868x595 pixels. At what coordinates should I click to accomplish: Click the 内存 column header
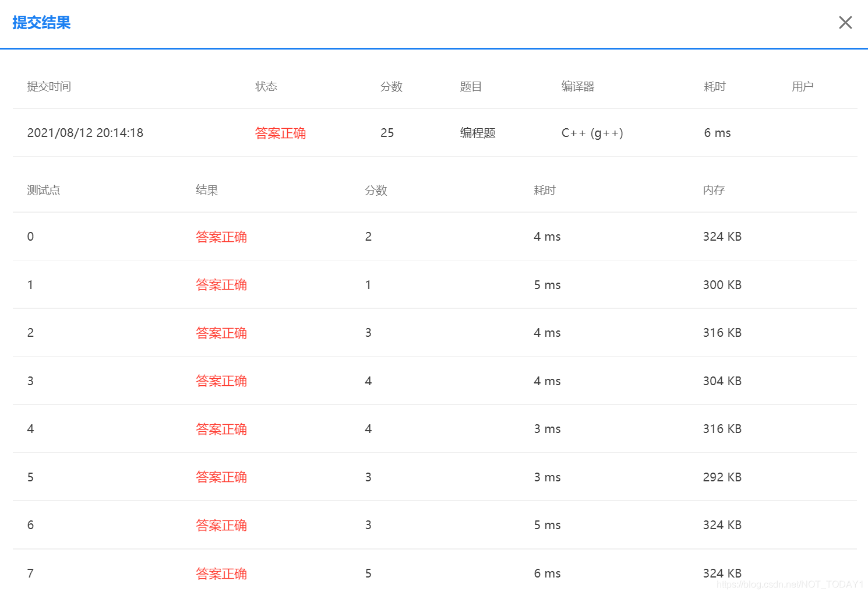tap(714, 190)
